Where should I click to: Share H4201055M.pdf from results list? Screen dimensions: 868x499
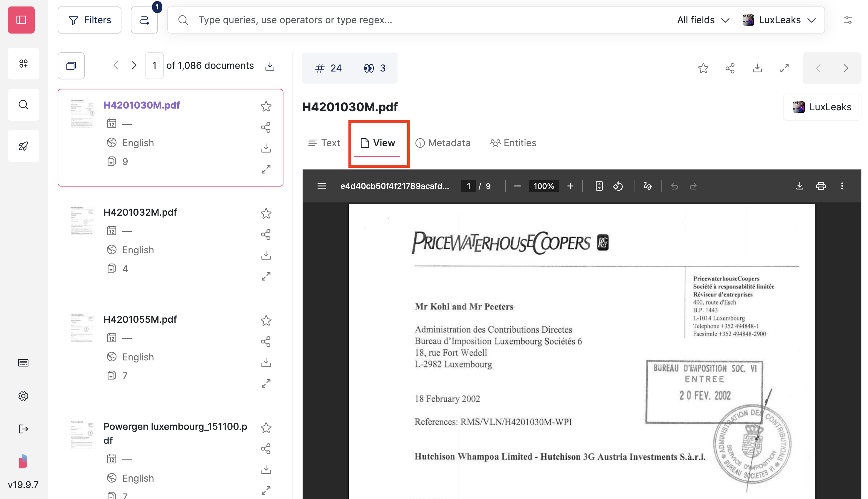point(266,342)
